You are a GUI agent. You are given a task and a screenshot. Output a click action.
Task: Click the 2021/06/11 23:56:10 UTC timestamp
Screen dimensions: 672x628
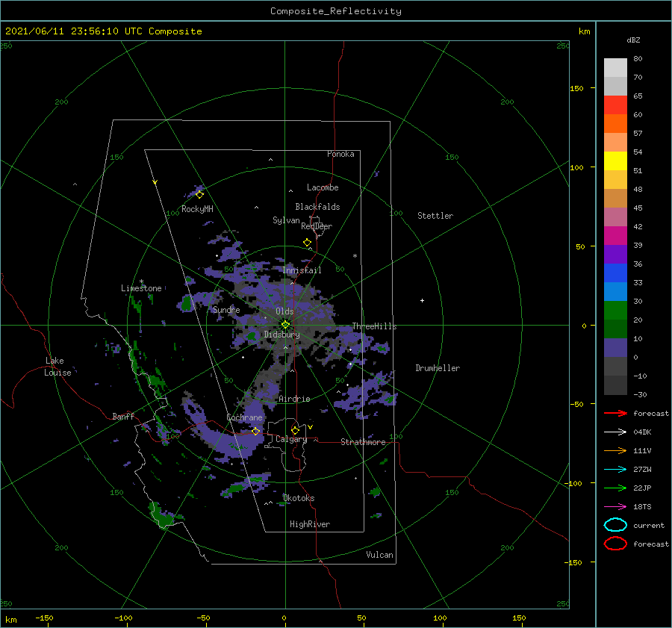pos(104,31)
